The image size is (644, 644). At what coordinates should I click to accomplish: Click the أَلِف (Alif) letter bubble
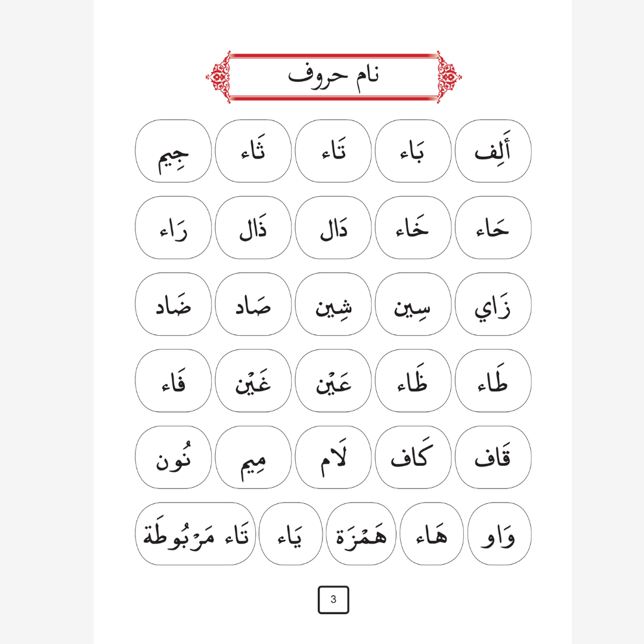(x=493, y=151)
